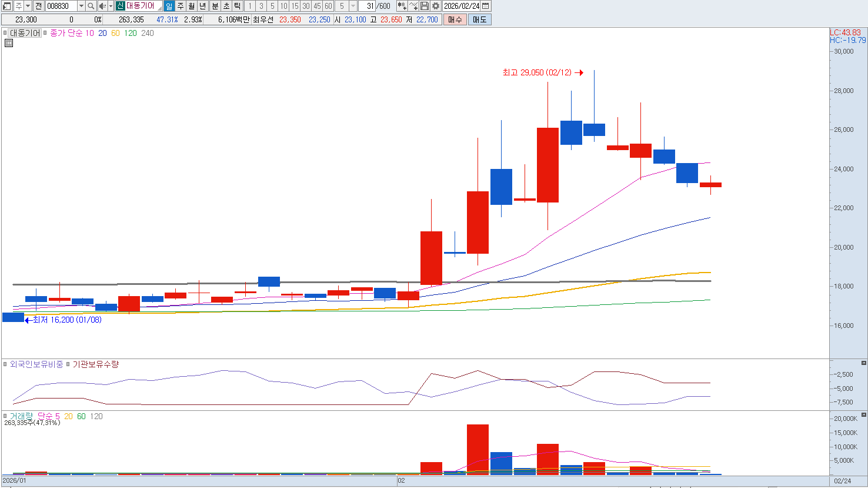Click the data table grid icon in the chart
This screenshot has width=868, height=488.
point(9,43)
